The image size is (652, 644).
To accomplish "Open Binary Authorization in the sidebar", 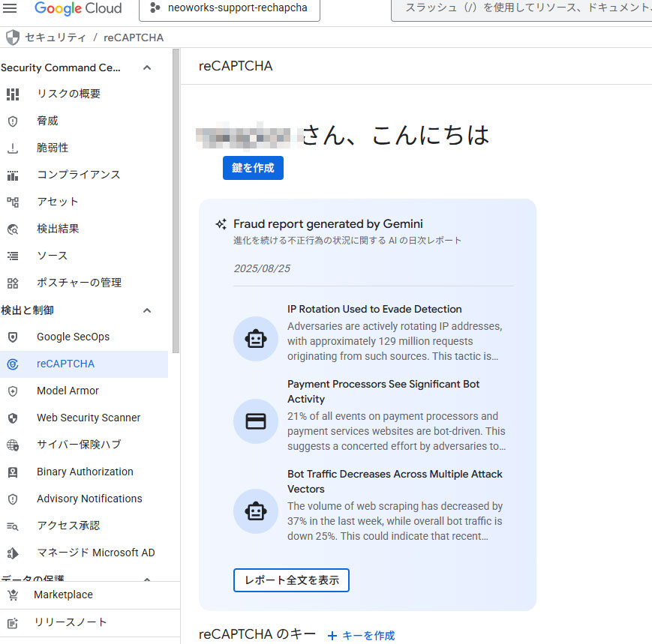I will pos(84,472).
